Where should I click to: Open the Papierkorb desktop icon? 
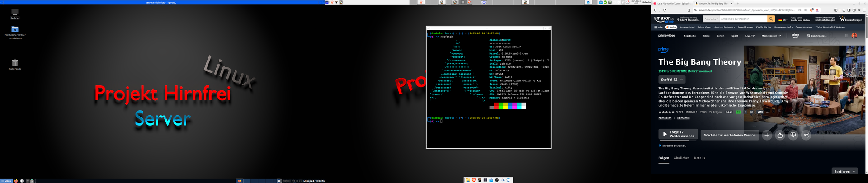(x=15, y=63)
